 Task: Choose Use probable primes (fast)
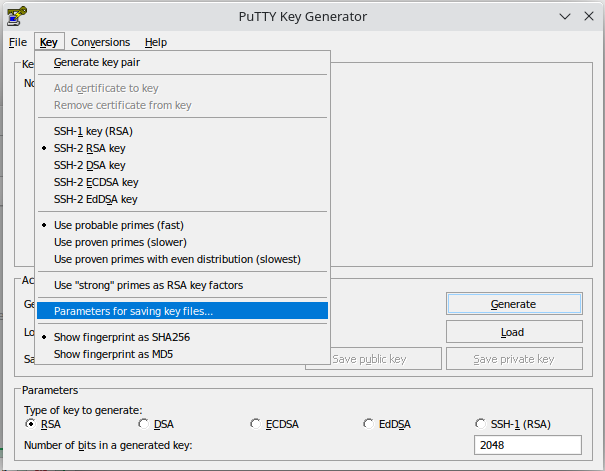(182, 225)
